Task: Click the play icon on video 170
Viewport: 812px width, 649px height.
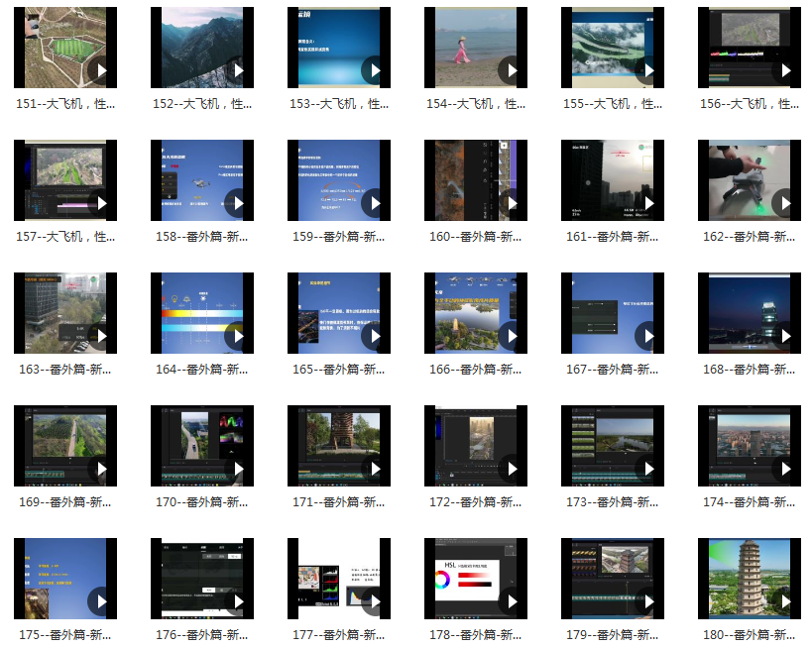Action: click(x=238, y=469)
